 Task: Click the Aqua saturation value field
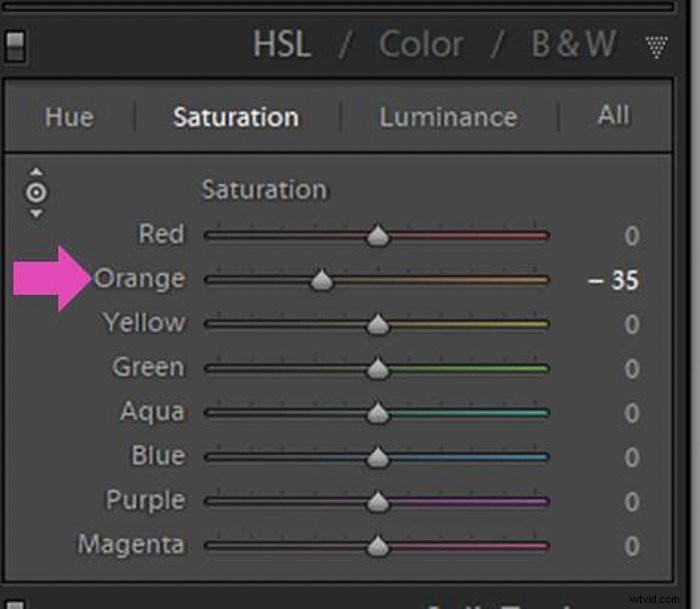(x=632, y=413)
